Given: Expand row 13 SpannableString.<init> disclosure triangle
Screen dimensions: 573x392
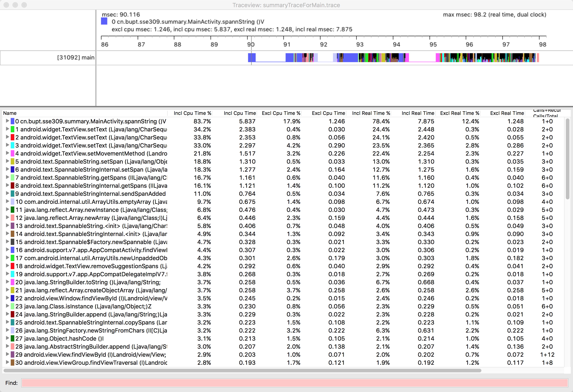Looking at the screenshot, I should click(x=7, y=225).
